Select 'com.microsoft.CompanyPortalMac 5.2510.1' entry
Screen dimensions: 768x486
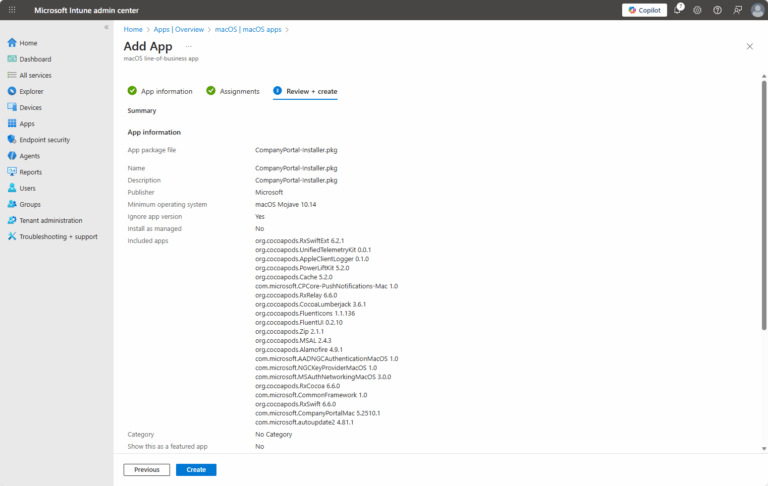click(317, 413)
